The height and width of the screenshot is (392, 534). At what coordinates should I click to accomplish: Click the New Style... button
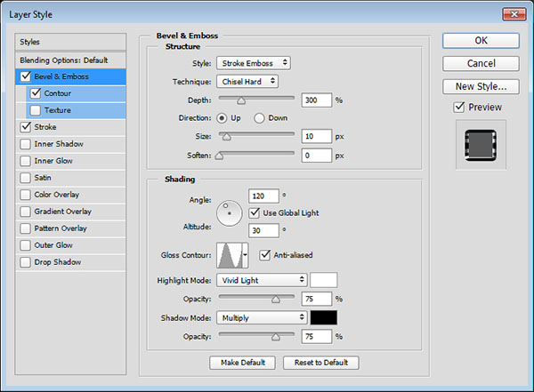[x=480, y=86]
